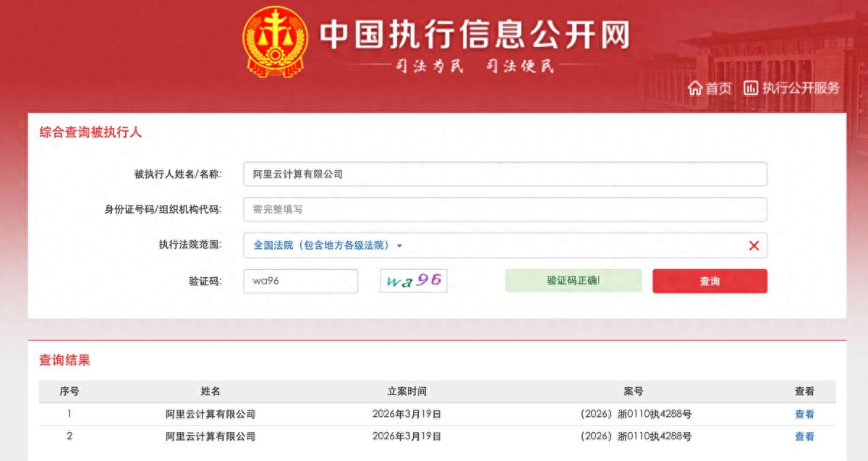Click the 中国执行信息公开网 site title
Screen dimensions: 868x461
pos(475,35)
